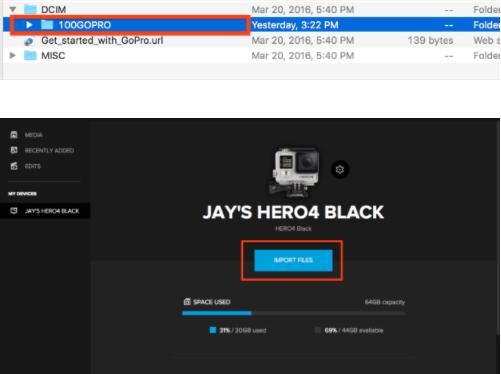The width and height of the screenshot is (501, 374).
Task: Click the '64GB capacity' label
Action: point(385,302)
